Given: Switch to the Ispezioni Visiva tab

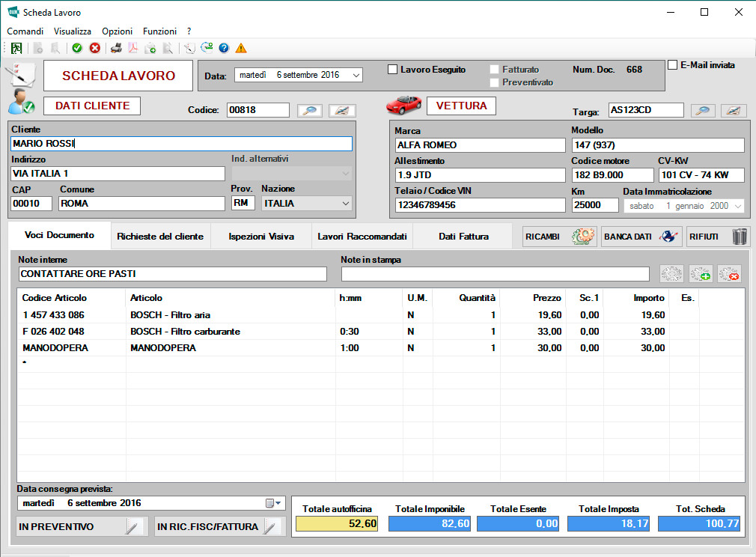Looking at the screenshot, I should (260, 236).
